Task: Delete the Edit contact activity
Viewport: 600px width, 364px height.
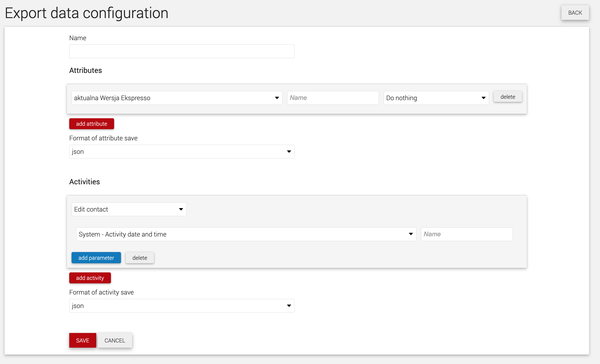Action: click(x=140, y=258)
